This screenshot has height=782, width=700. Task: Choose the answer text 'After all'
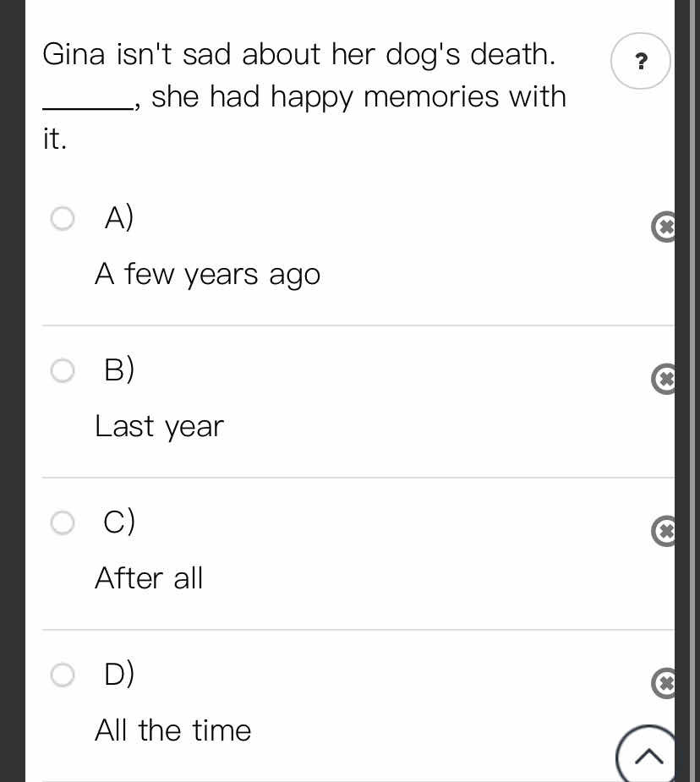(149, 578)
